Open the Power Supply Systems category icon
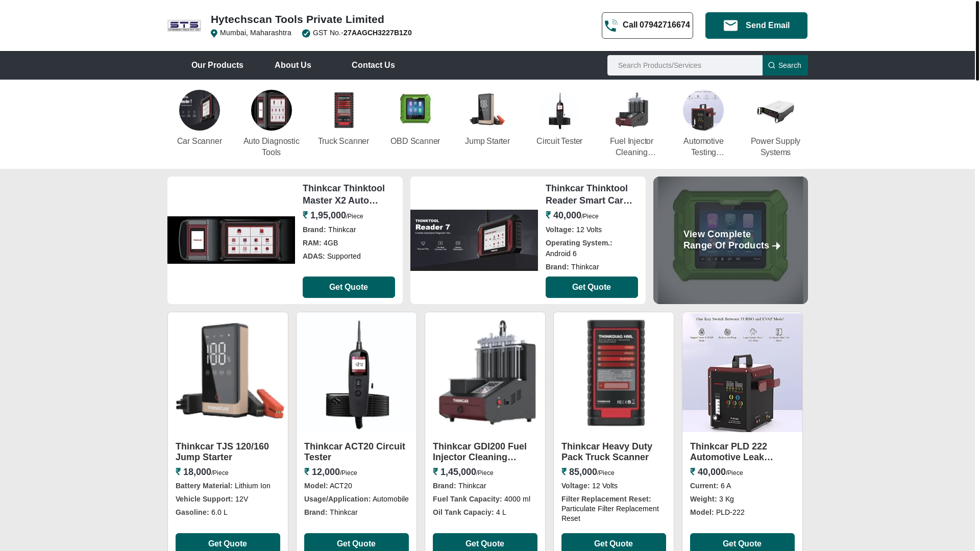Image resolution: width=980 pixels, height=551 pixels. click(775, 110)
